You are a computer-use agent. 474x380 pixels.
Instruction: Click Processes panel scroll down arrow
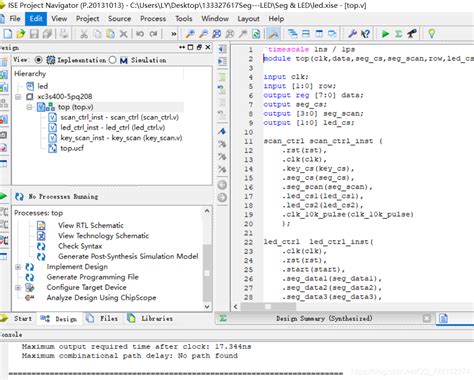point(207,306)
